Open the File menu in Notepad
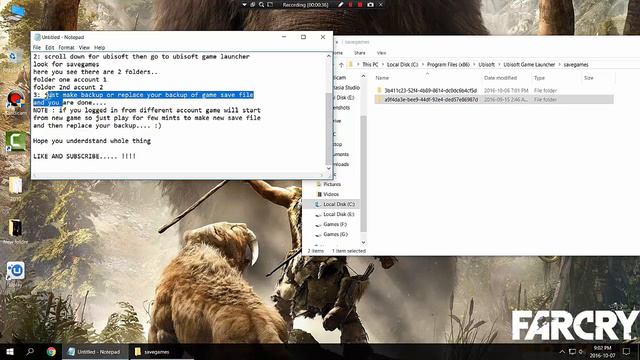The width and height of the screenshot is (640, 360). [37, 47]
